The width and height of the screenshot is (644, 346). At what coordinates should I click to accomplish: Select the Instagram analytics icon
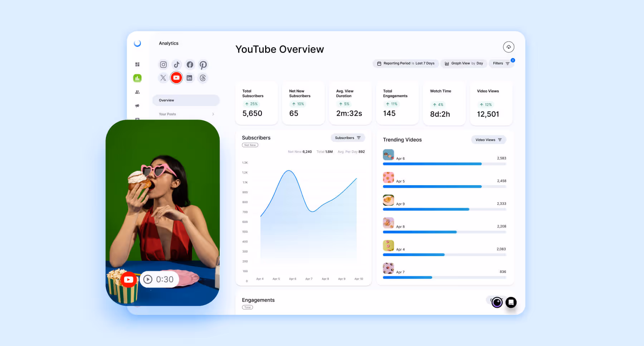(x=163, y=64)
